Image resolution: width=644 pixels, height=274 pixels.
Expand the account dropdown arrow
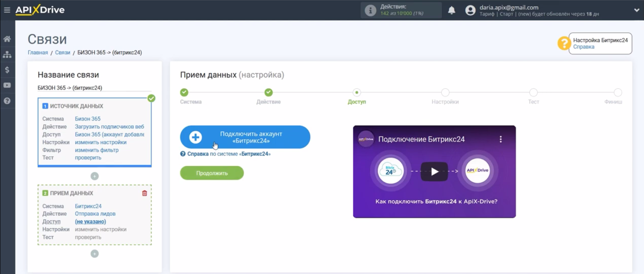637,10
